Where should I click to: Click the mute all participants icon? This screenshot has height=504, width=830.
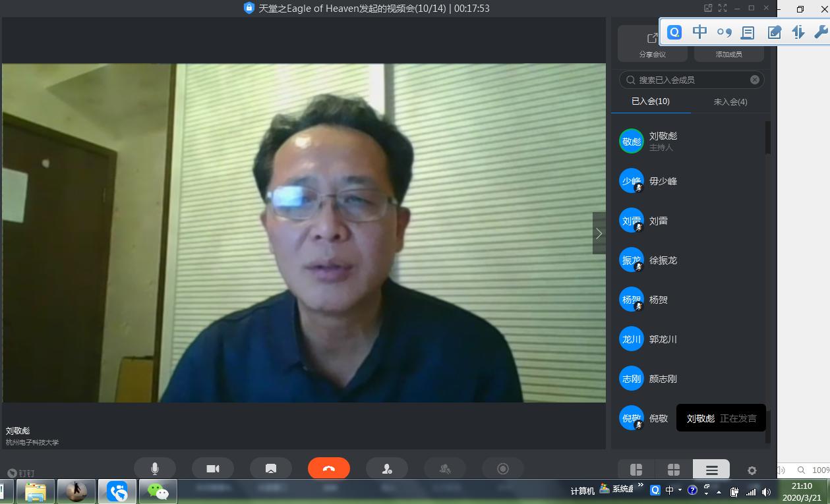445,468
